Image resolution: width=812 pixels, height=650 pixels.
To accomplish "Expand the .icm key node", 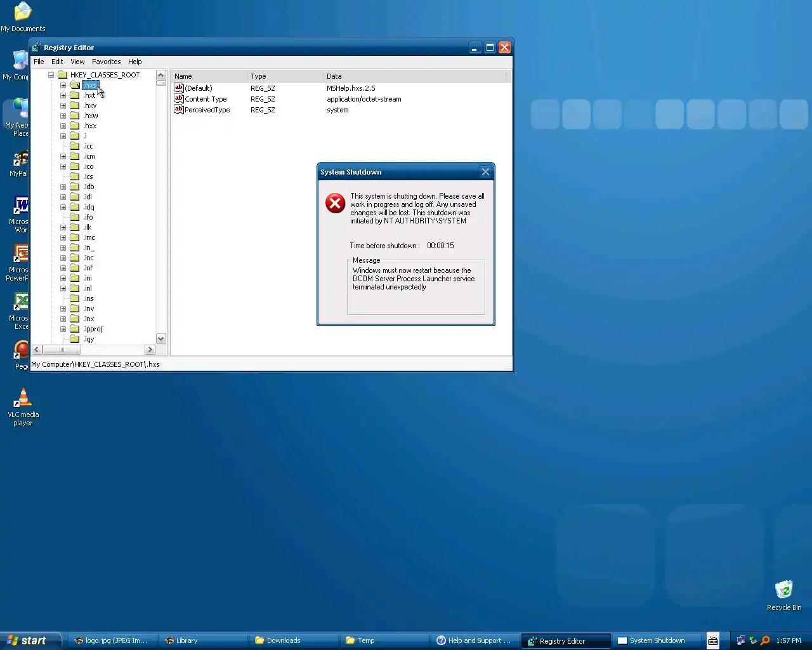I will point(63,156).
